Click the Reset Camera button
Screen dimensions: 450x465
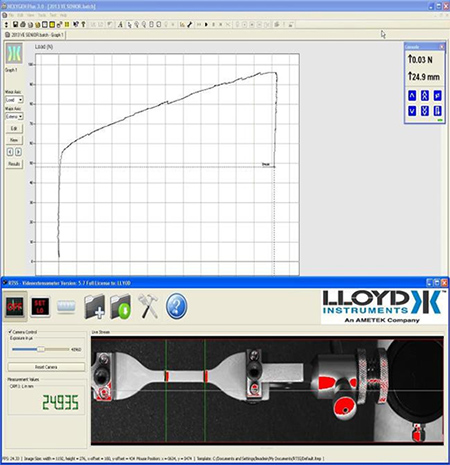[x=46, y=367]
